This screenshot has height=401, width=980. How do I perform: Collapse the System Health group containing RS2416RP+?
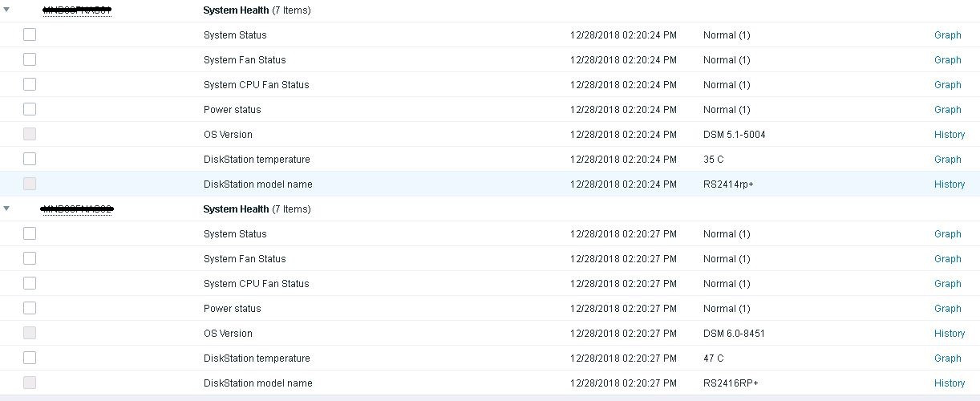point(6,209)
